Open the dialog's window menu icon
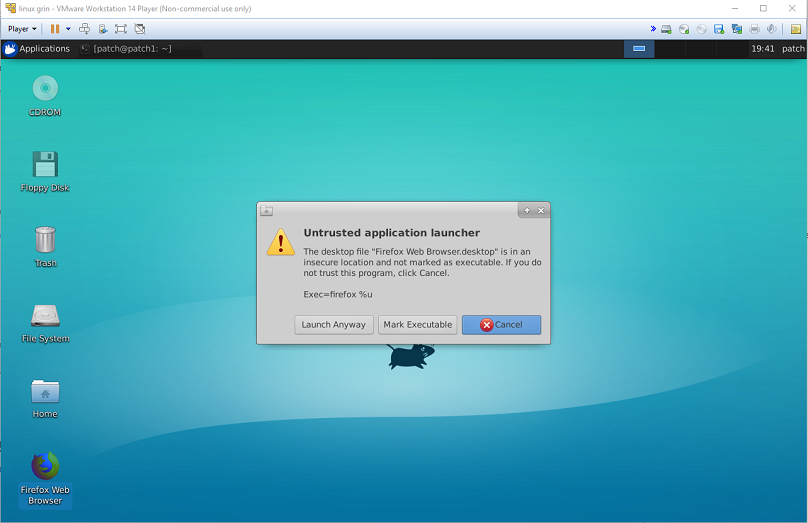The height and width of the screenshot is (523, 808). (266, 211)
